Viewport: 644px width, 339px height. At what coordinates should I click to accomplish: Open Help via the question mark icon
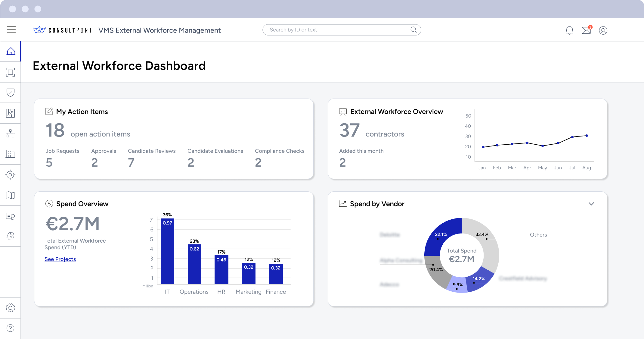11,328
